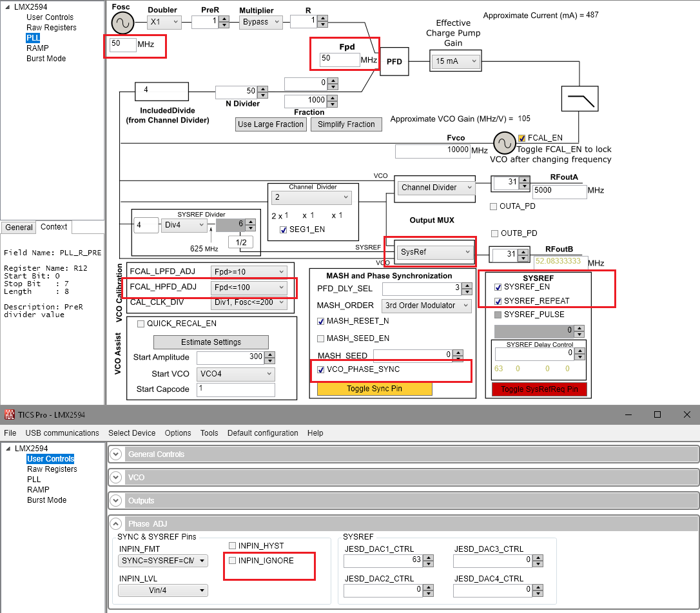Screen dimensions: 700x613
Task: Open the Start VCO dropdown
Action: (236, 374)
